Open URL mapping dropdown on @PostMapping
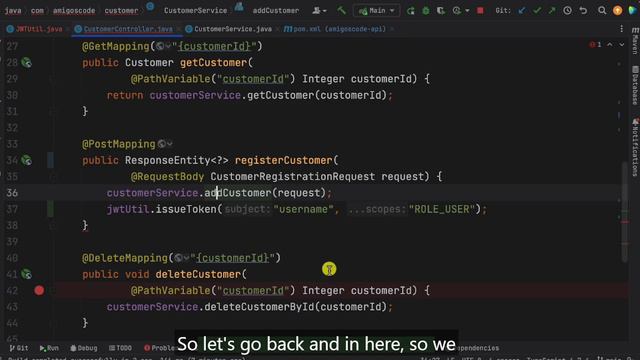 (165, 144)
